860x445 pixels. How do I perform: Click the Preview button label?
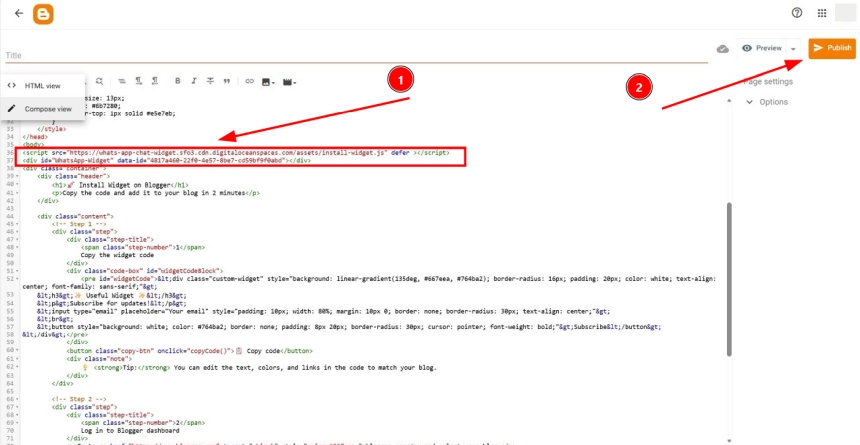coord(768,48)
